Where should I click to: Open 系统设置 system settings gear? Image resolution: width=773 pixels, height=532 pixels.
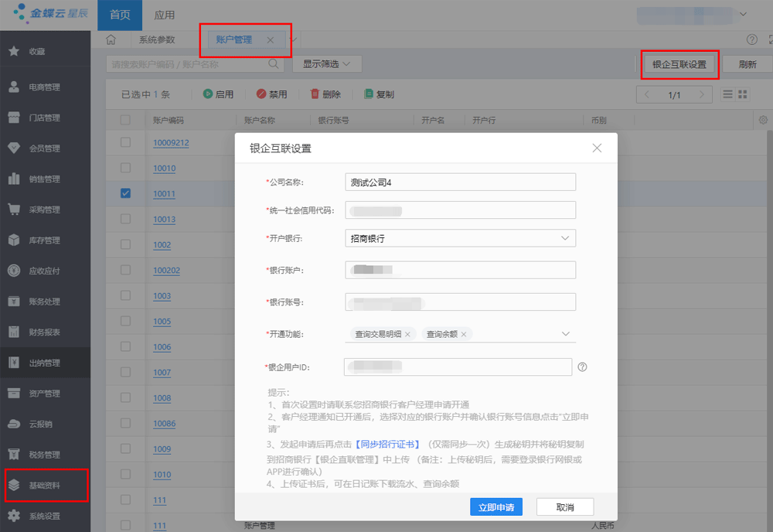pos(14,516)
